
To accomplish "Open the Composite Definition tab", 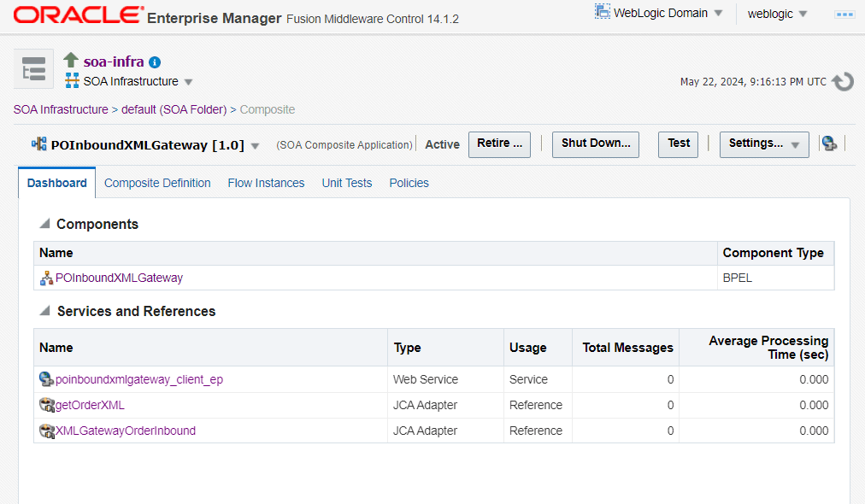I will pos(157,183).
